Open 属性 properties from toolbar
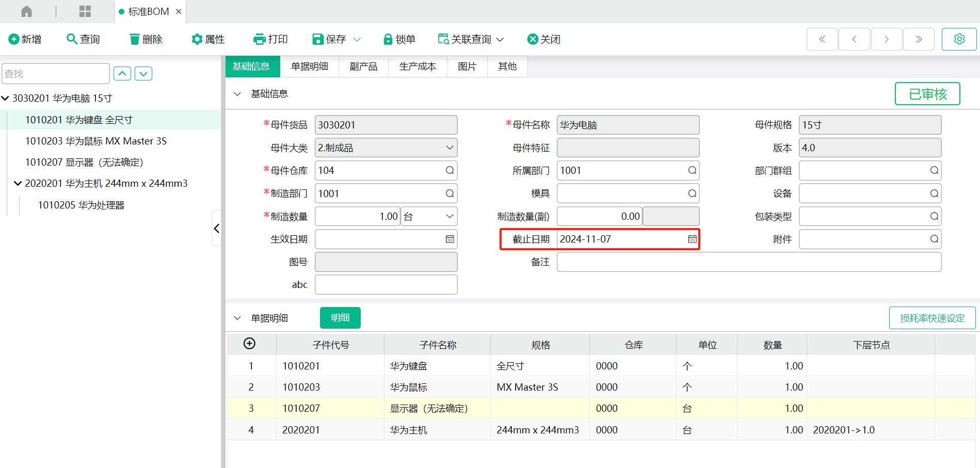 point(208,39)
